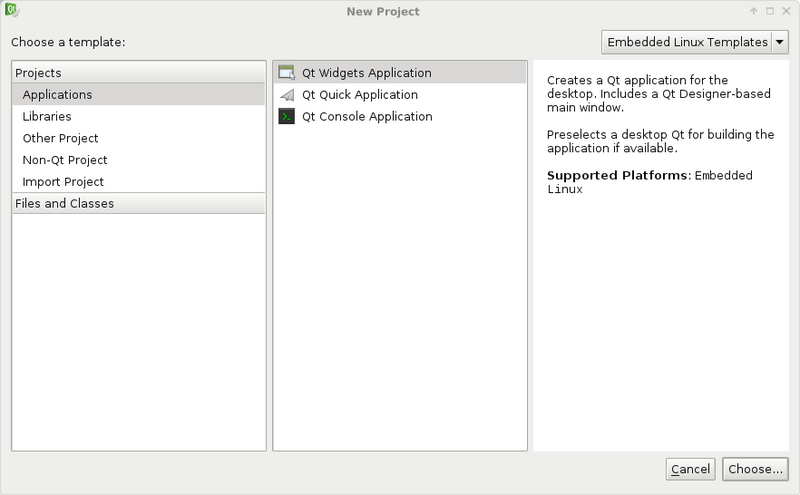Click the Qt Console Application terminal icon

click(x=287, y=116)
